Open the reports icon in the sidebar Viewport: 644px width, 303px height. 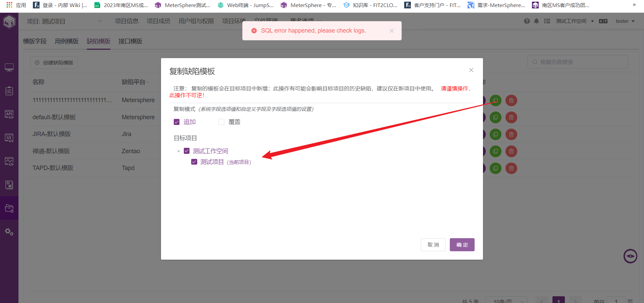click(x=9, y=185)
